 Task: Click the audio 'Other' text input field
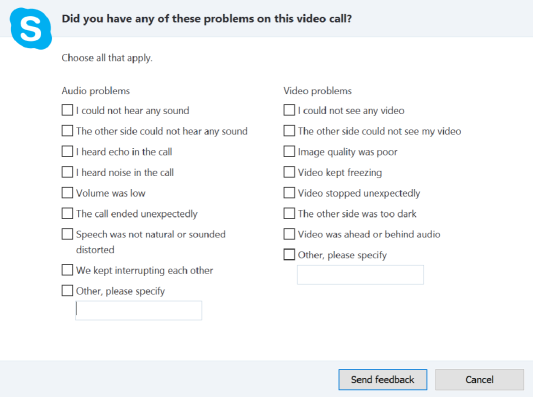139,310
